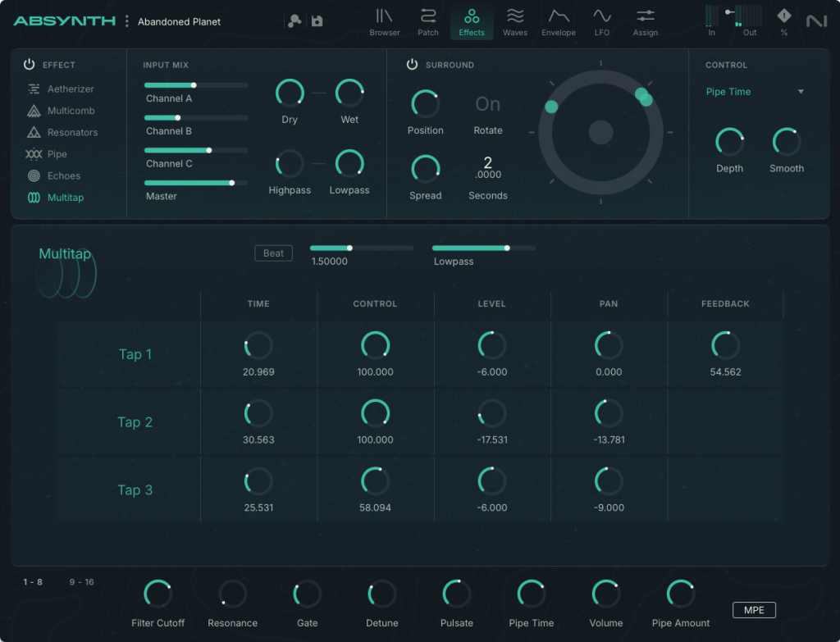This screenshot has width=840, height=642.
Task: Open the preset menu three-dot button
Action: point(126,21)
